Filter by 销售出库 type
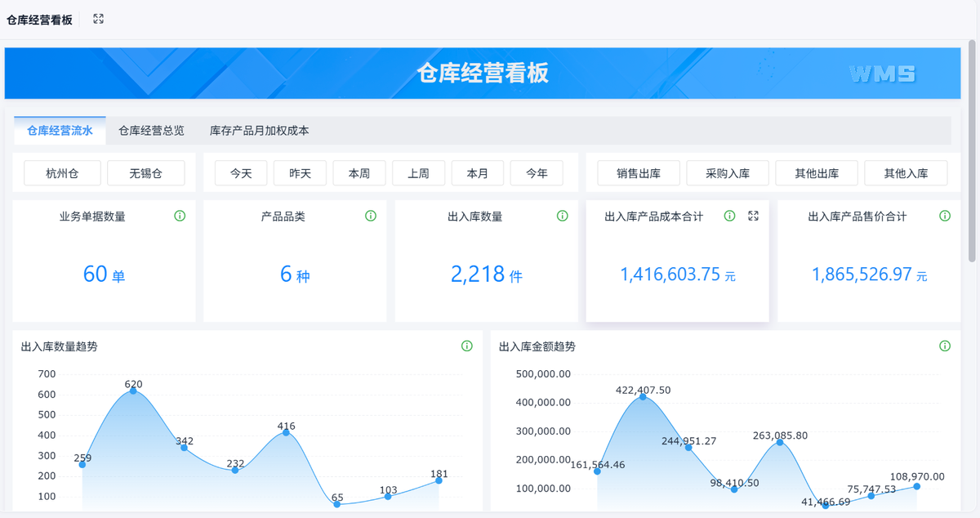The width and height of the screenshot is (980, 518). 639,173
